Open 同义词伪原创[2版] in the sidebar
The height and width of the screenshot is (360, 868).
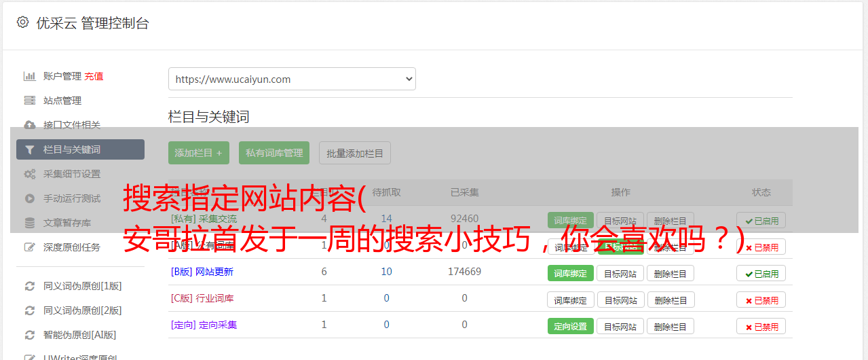coord(83,310)
